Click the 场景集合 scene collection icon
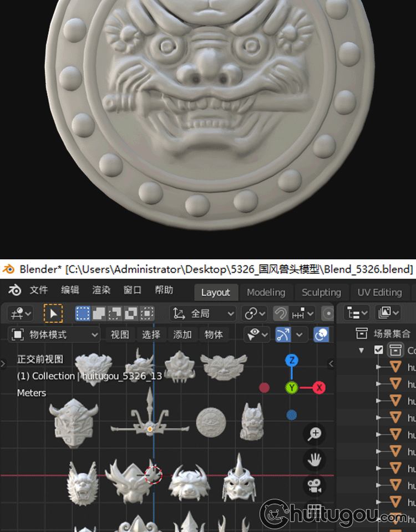 [362, 334]
